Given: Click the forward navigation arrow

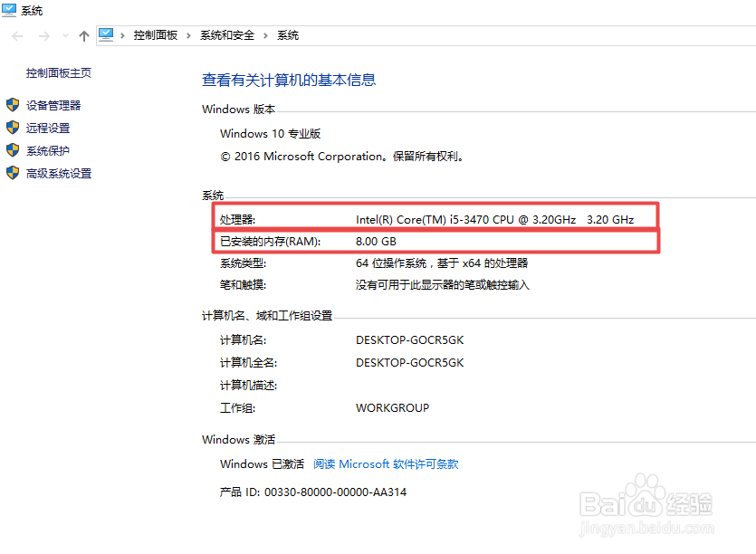Looking at the screenshot, I should pos(43,36).
